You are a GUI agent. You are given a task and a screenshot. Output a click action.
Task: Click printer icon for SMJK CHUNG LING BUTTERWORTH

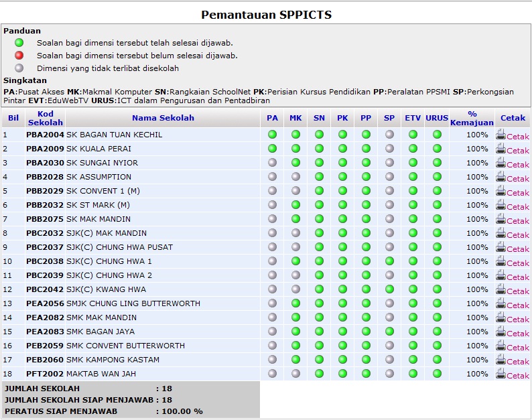(x=501, y=303)
